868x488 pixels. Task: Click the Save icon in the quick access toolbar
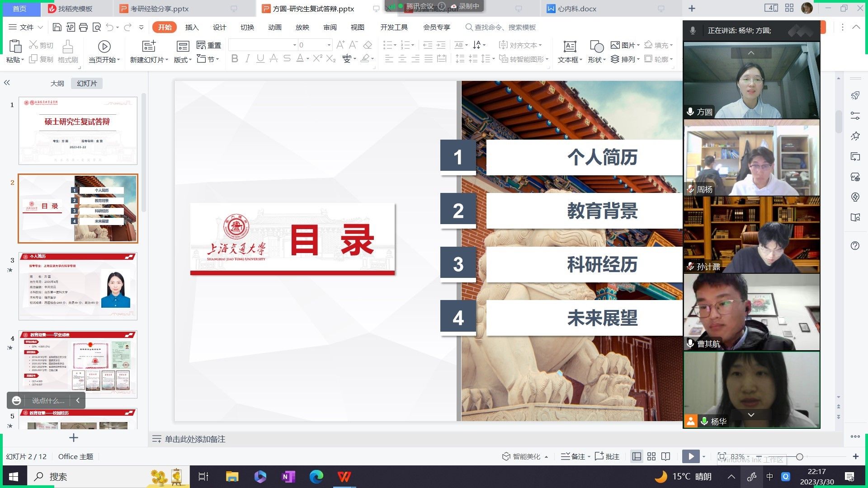[57, 28]
